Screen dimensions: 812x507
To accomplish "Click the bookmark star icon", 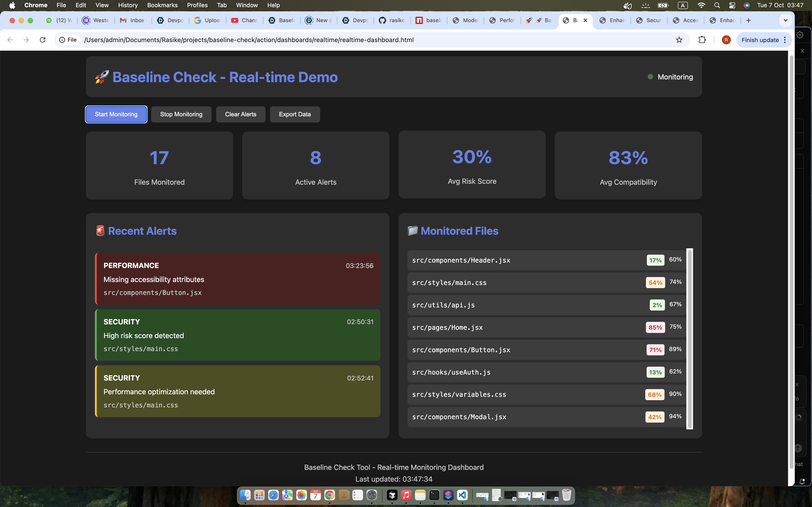I will tap(679, 40).
